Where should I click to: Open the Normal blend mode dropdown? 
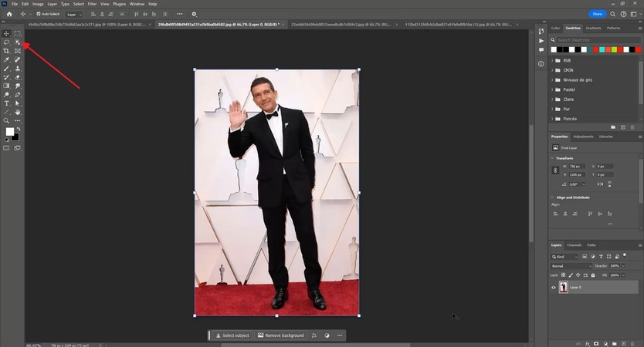click(571, 266)
